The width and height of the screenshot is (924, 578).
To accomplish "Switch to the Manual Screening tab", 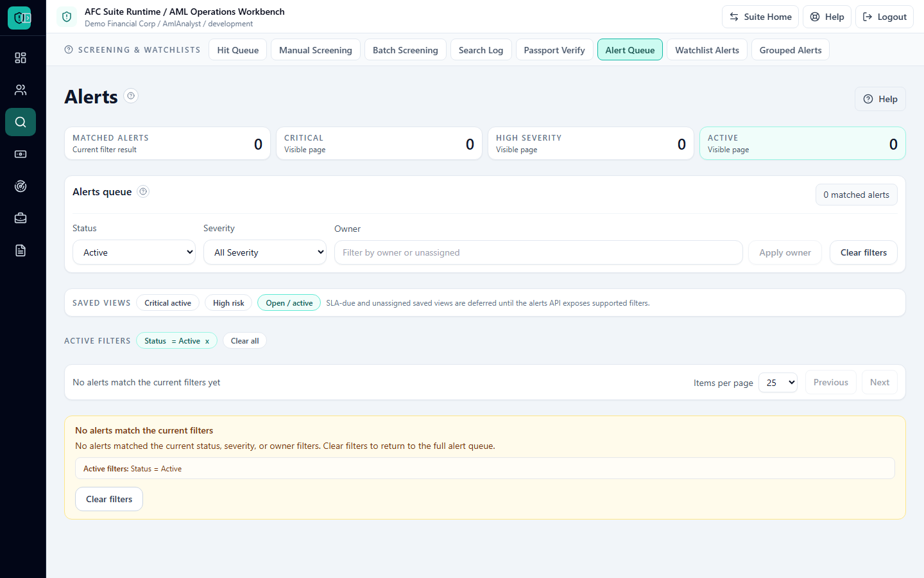I will tap(315, 50).
